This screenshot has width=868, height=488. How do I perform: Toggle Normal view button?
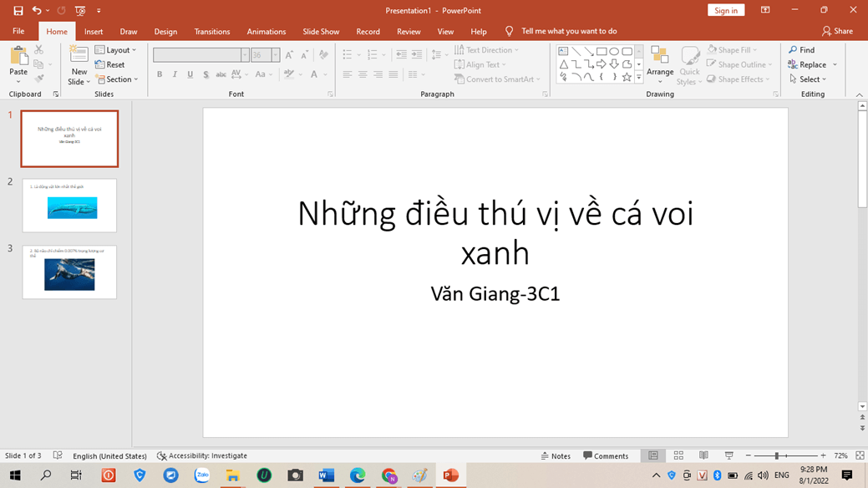[653, 455]
